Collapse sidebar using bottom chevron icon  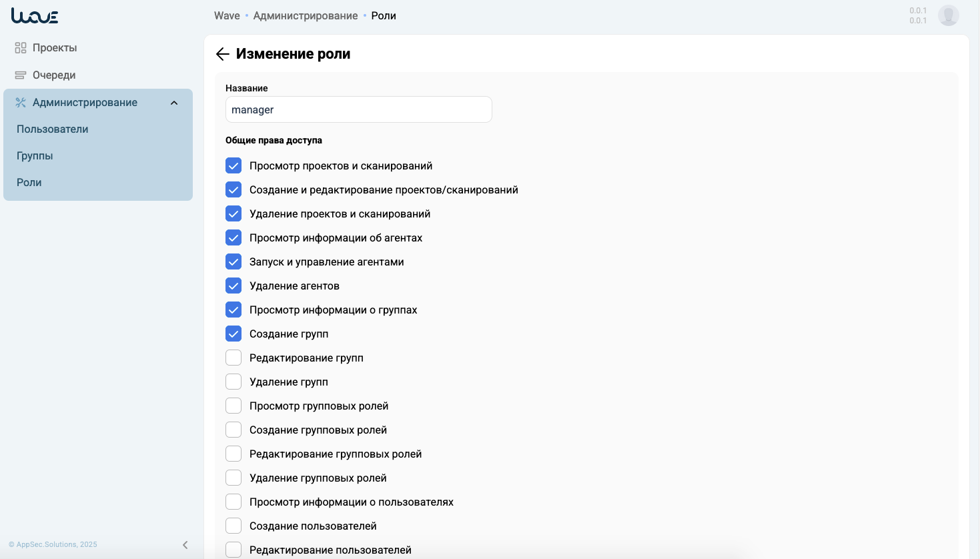click(185, 545)
